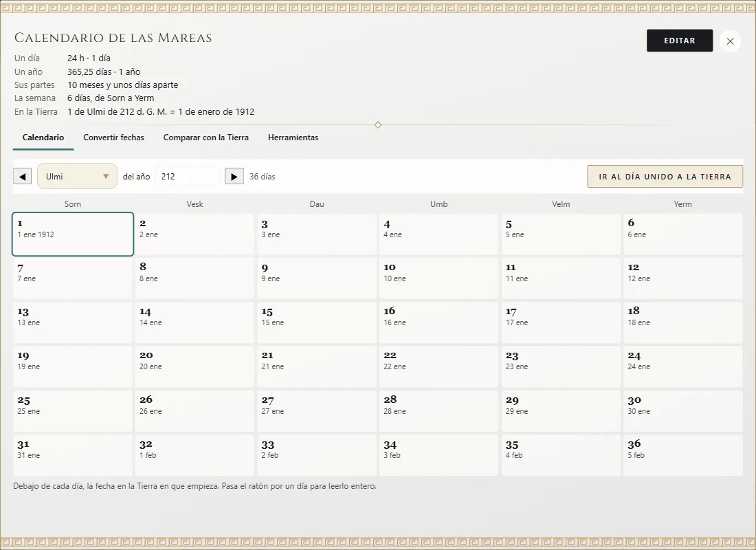Viewport: 756px width, 550px height.
Task: Click '10 meses y unos días aparte' text
Action: coord(122,85)
